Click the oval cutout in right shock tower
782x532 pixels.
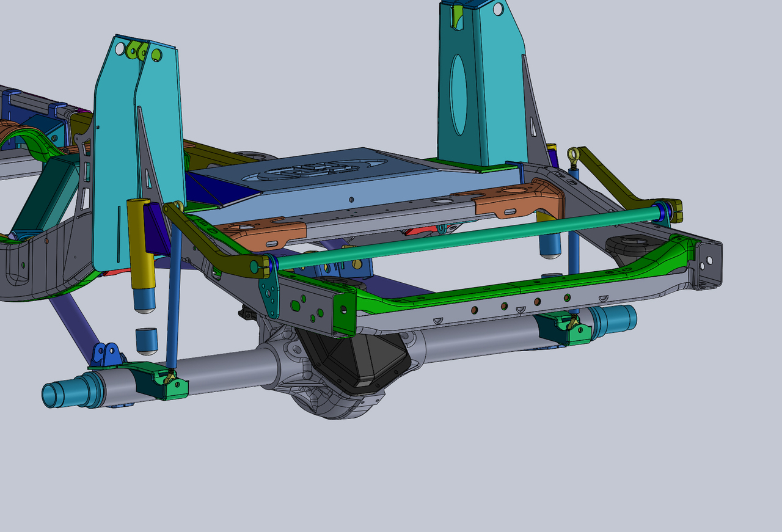pyautogui.click(x=458, y=95)
